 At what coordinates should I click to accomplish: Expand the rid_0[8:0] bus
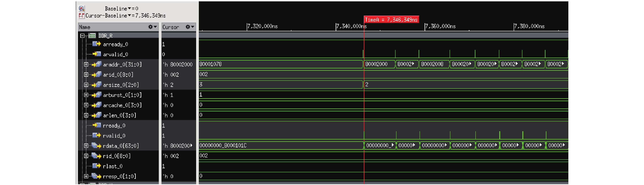[x=86, y=156]
